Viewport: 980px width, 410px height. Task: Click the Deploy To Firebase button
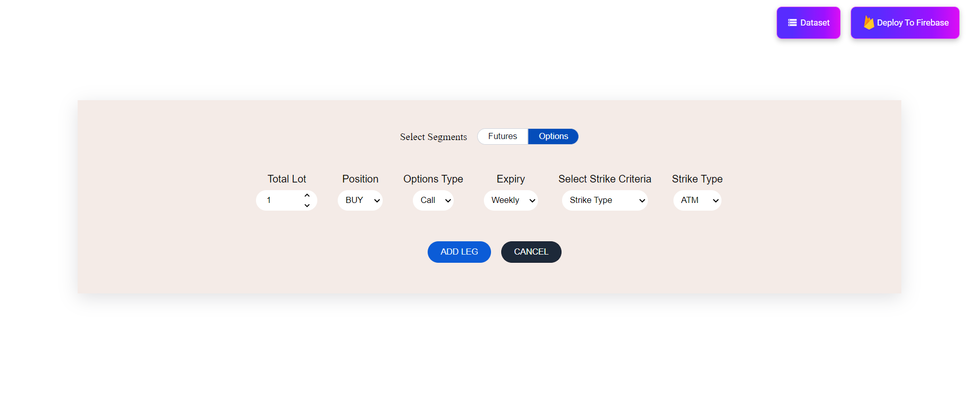[x=904, y=22]
